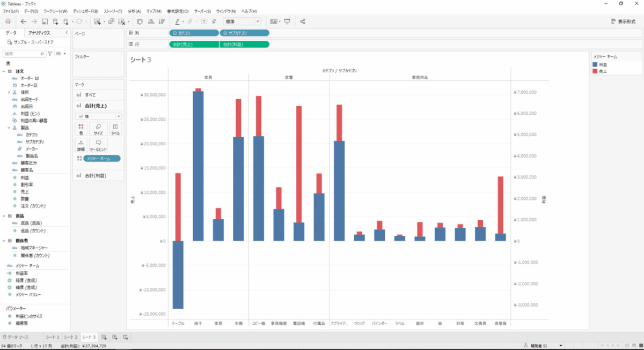Screen dimensions: 644x350
Task: Click the save workbook toolbar icon
Action: pos(45,21)
